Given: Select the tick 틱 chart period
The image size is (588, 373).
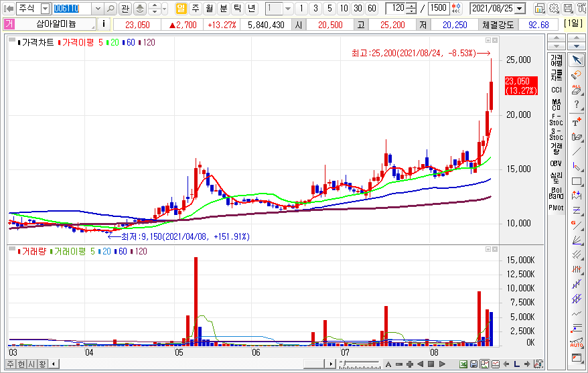Looking at the screenshot, I should coord(238,8).
